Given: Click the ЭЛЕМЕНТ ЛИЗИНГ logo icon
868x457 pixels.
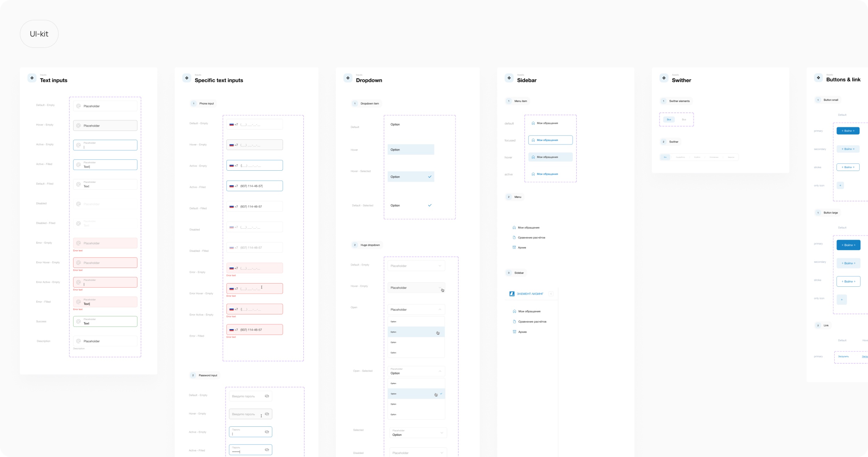Looking at the screenshot, I should [x=512, y=294].
